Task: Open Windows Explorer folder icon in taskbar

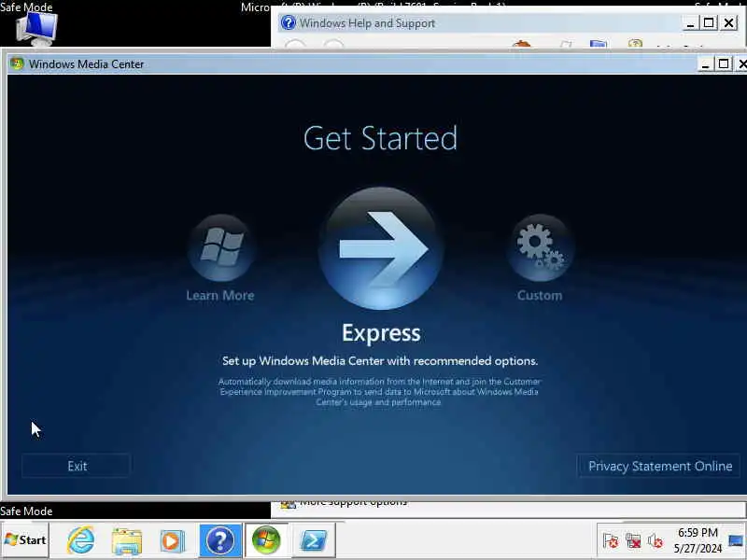Action: pos(127,540)
